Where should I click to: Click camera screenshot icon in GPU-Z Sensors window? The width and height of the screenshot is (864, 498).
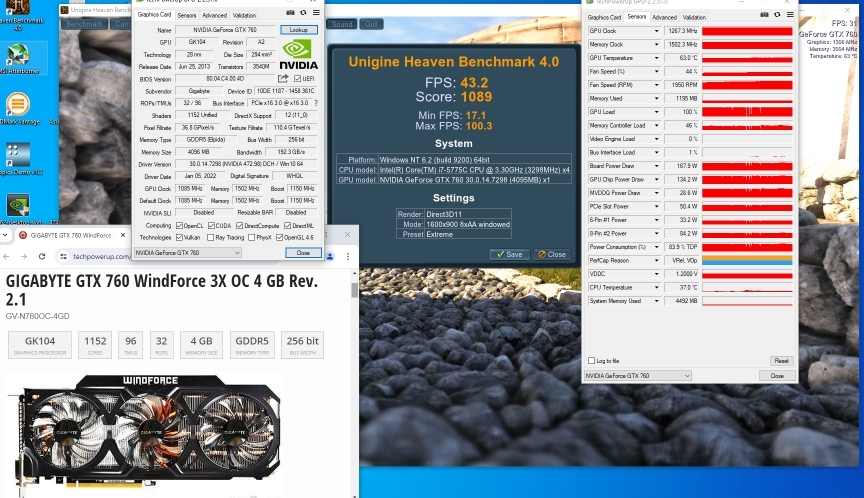click(764, 15)
